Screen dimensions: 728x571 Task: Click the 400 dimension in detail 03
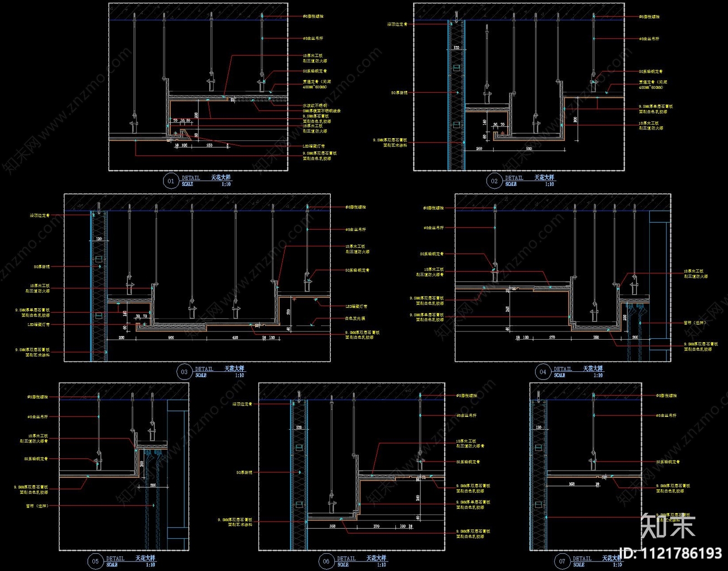[235, 338]
